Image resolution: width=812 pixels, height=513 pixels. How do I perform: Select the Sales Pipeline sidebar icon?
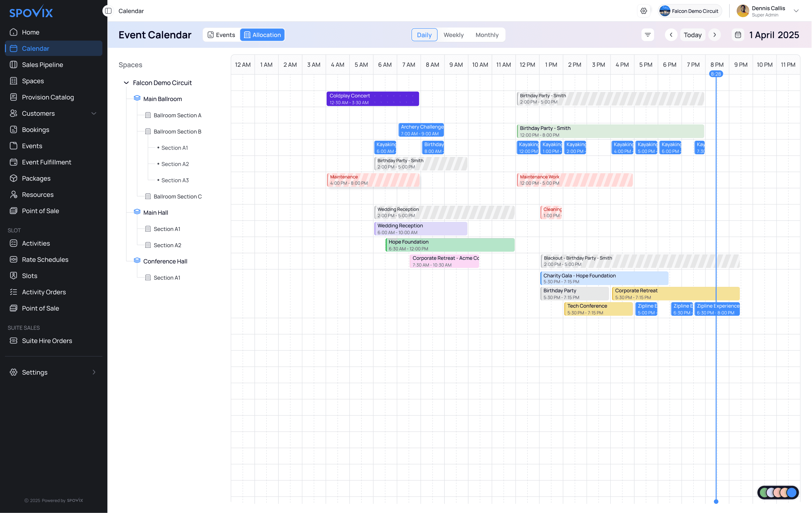(14, 64)
